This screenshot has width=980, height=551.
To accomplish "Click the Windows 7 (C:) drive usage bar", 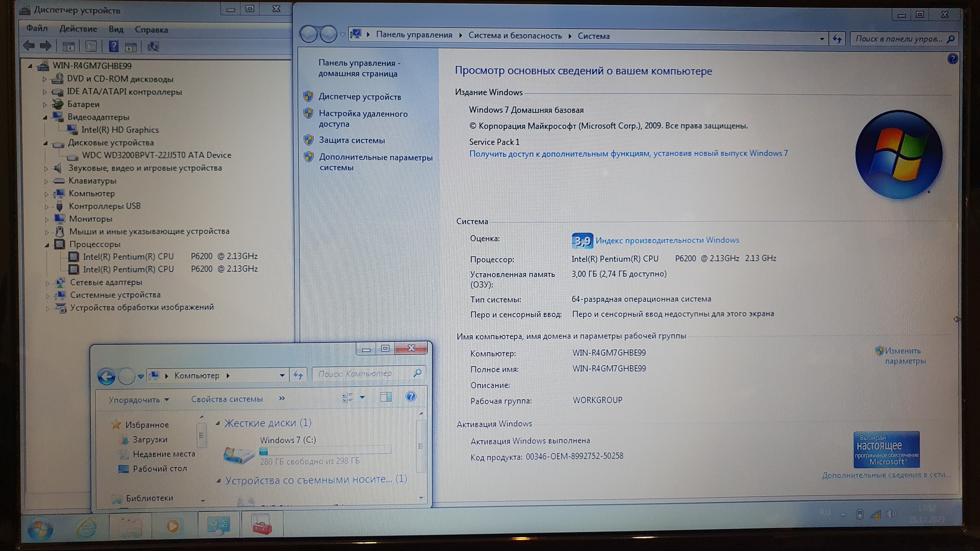I will (x=325, y=451).
